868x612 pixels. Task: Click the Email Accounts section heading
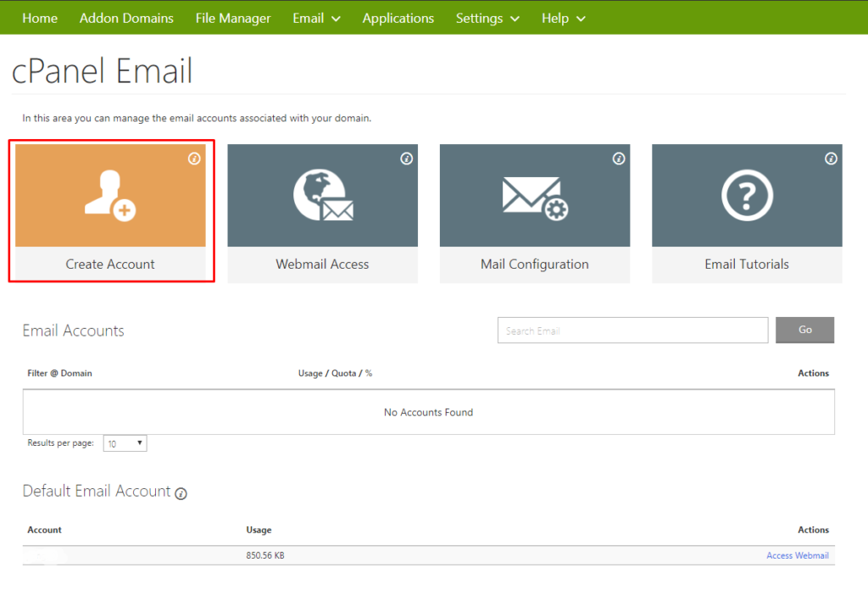[73, 331]
